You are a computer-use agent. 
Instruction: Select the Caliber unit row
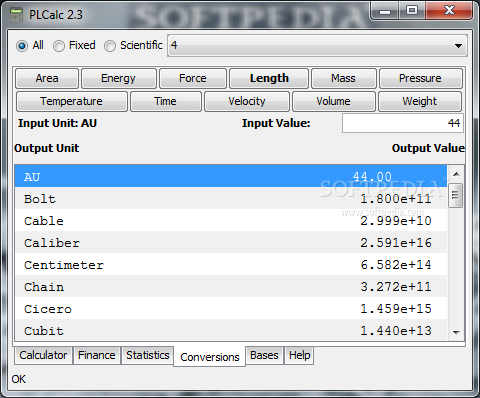[231, 242]
